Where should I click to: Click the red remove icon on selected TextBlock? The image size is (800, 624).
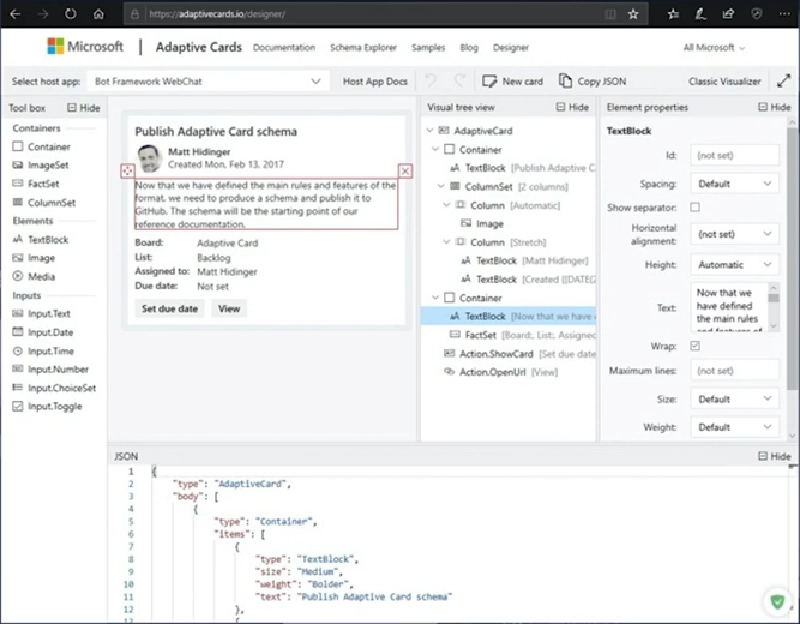point(405,171)
